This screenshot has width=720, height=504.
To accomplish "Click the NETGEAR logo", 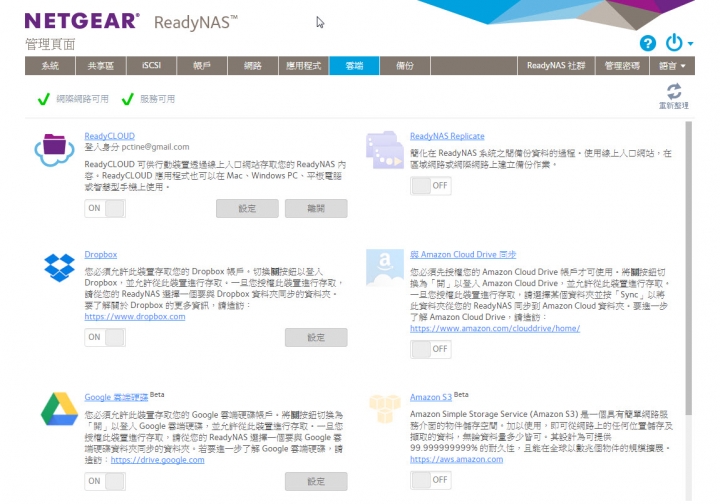I will point(81,21).
